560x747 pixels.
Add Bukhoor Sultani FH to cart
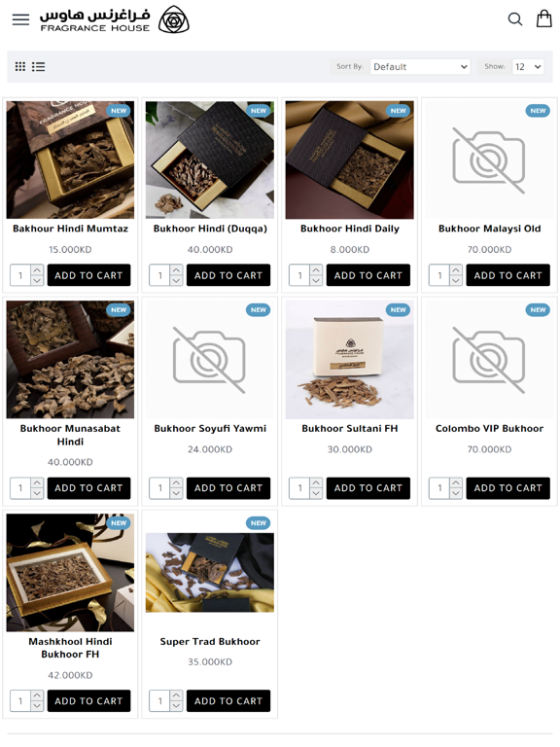click(368, 488)
